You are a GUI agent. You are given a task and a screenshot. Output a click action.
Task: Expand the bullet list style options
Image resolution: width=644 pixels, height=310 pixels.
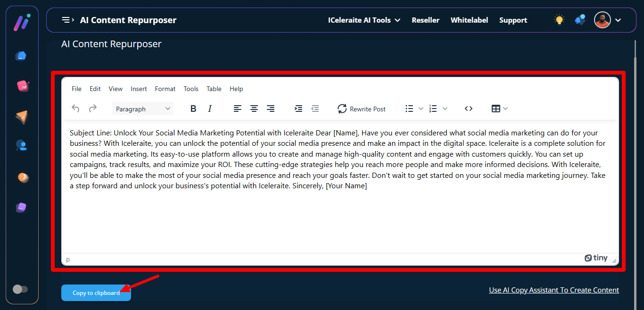[x=421, y=109]
